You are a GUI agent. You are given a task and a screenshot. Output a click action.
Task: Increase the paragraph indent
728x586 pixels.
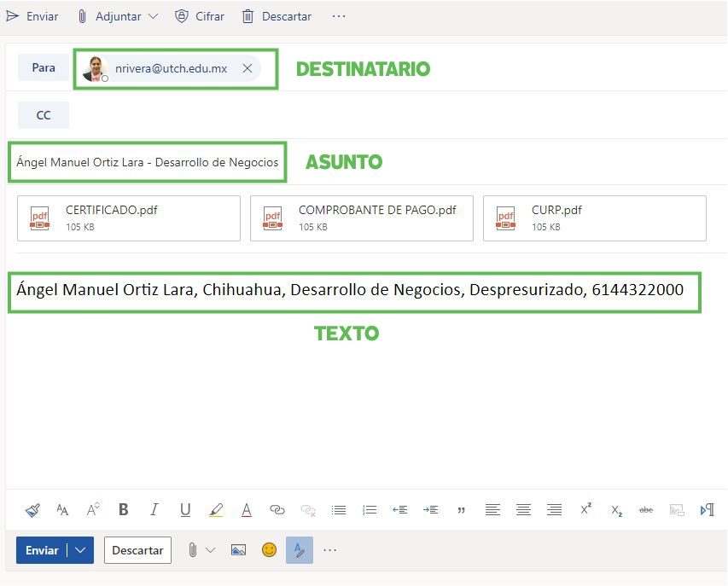431,509
